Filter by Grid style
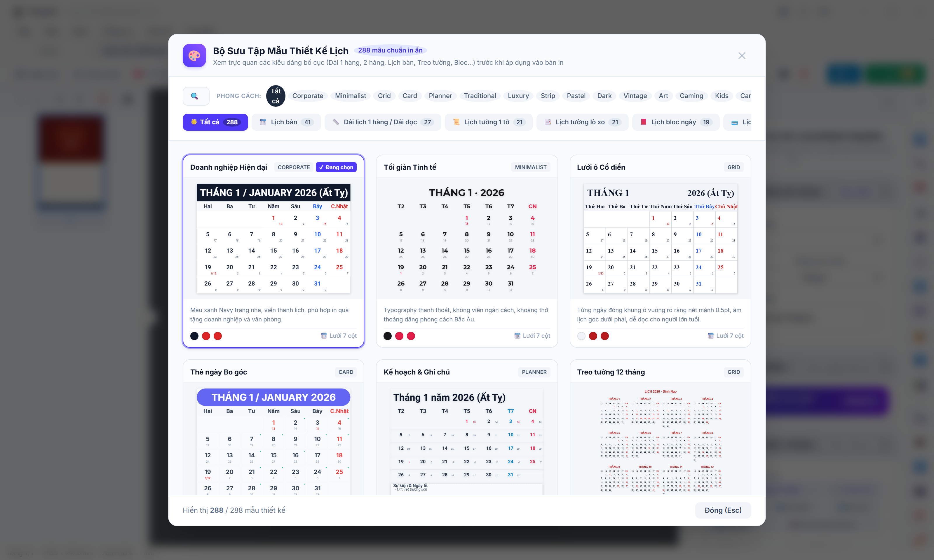The height and width of the screenshot is (560, 934). click(384, 96)
